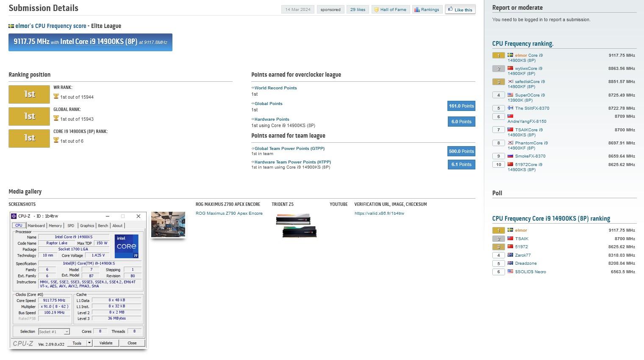Click the gold 1st badge beside WR RANK
Screen dimensions: 644x360
click(x=29, y=94)
